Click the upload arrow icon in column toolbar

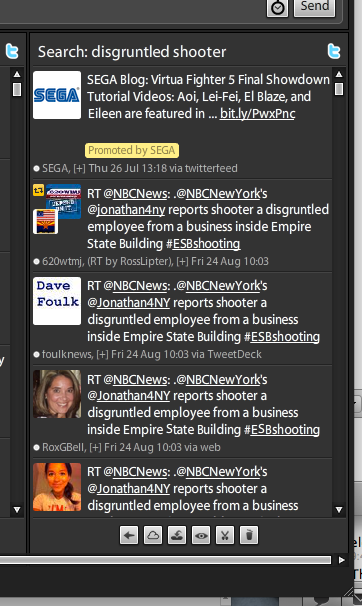pyautogui.click(x=177, y=535)
